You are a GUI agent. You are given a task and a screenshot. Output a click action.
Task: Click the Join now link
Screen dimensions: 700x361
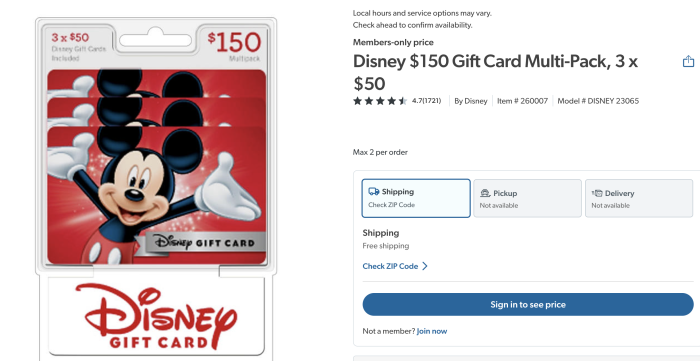click(x=432, y=331)
